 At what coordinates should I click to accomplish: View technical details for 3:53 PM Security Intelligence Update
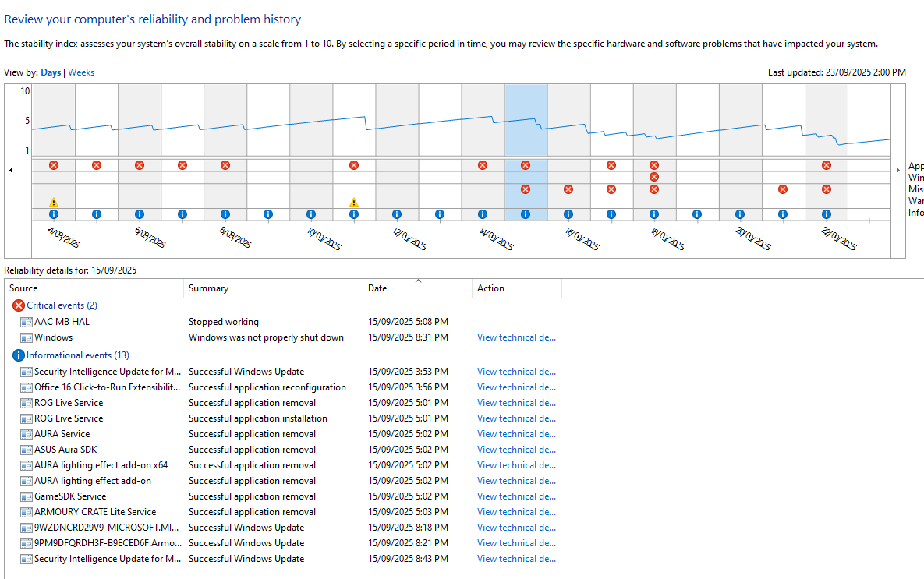[516, 372]
